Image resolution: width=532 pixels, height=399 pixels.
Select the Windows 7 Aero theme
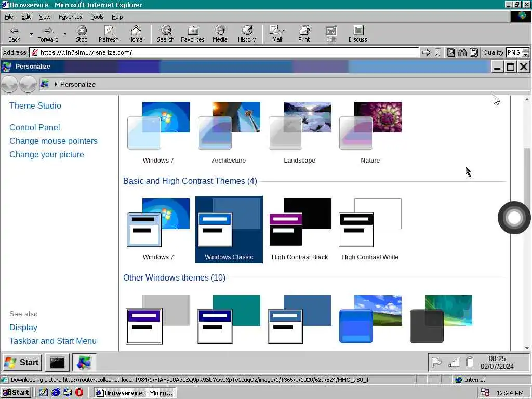158,132
